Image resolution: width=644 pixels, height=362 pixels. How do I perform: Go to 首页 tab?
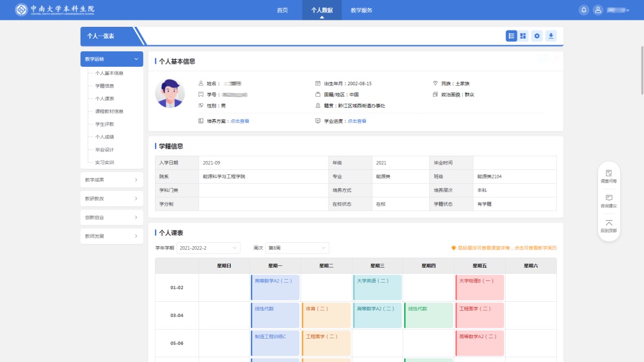click(282, 10)
